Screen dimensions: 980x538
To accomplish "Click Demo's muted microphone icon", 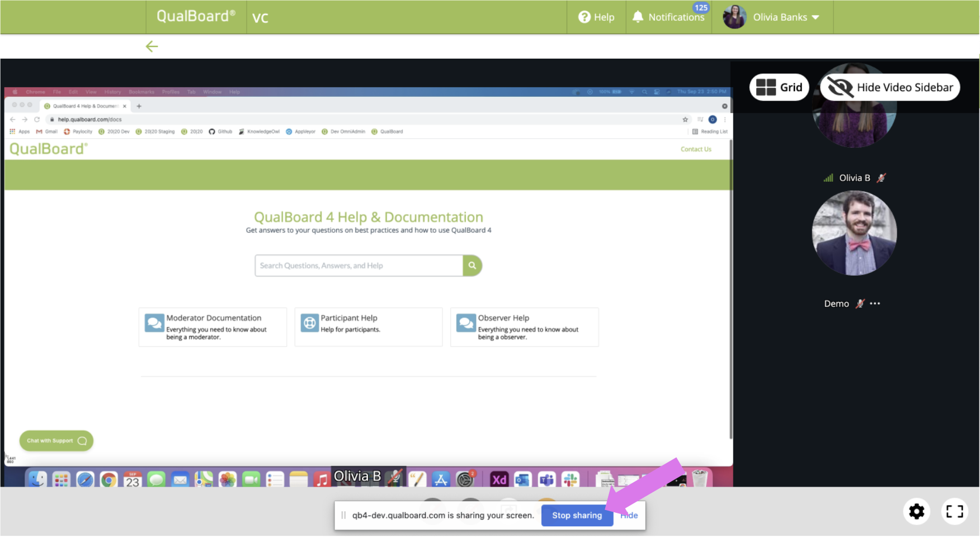I will [x=860, y=304].
